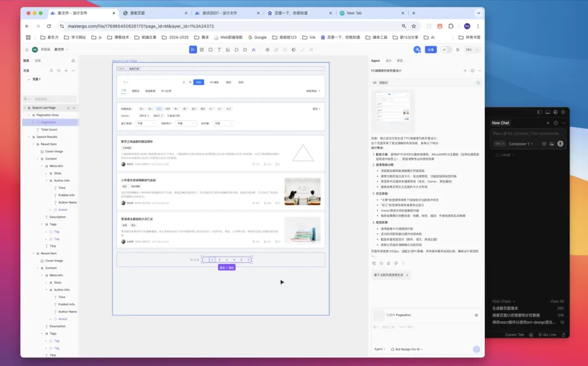This screenshot has height=366, width=588.
Task: Click the blue 分享 share button
Action: (x=431, y=50)
